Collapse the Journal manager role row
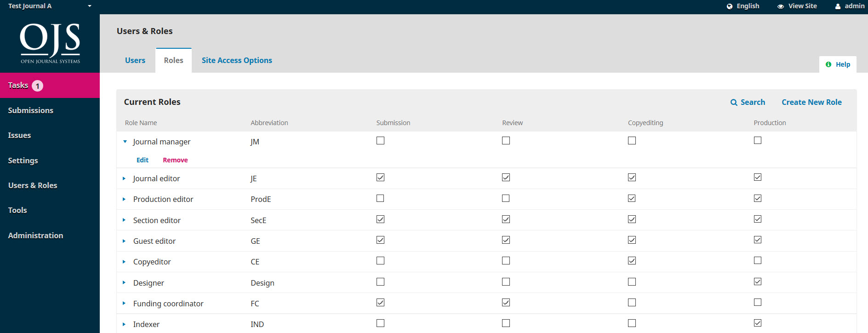The width and height of the screenshot is (868, 333). (x=125, y=142)
